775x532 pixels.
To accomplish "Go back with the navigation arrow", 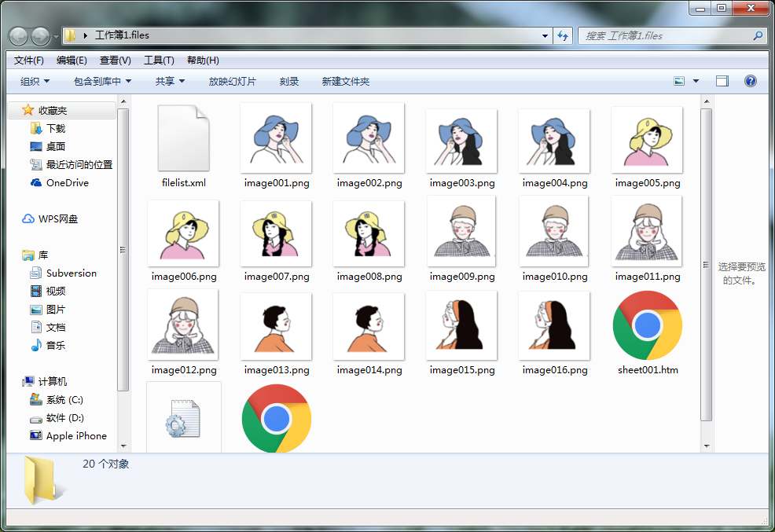I will 19,36.
